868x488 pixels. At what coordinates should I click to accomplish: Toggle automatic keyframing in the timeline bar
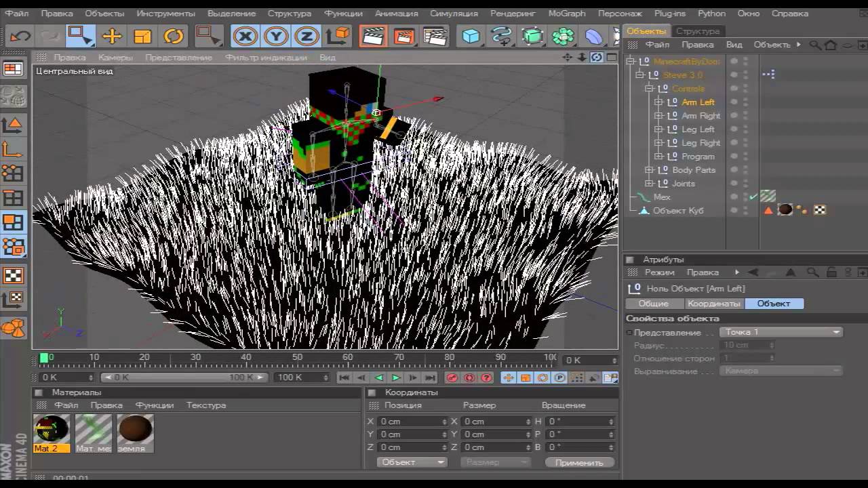[469, 378]
